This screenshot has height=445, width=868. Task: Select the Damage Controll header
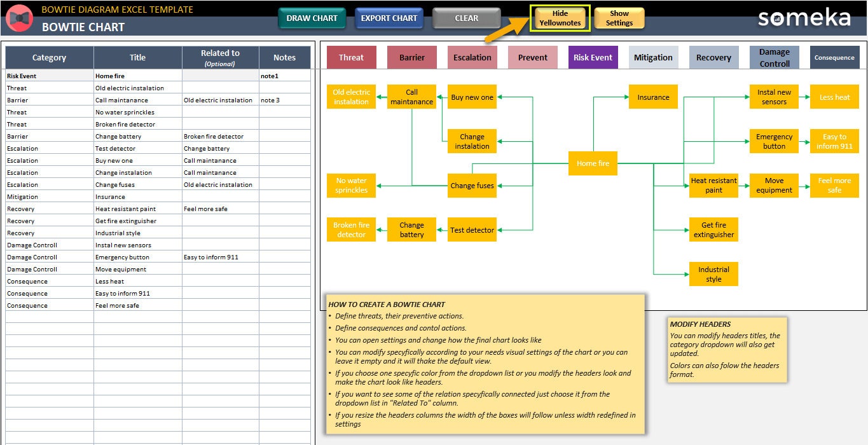774,57
